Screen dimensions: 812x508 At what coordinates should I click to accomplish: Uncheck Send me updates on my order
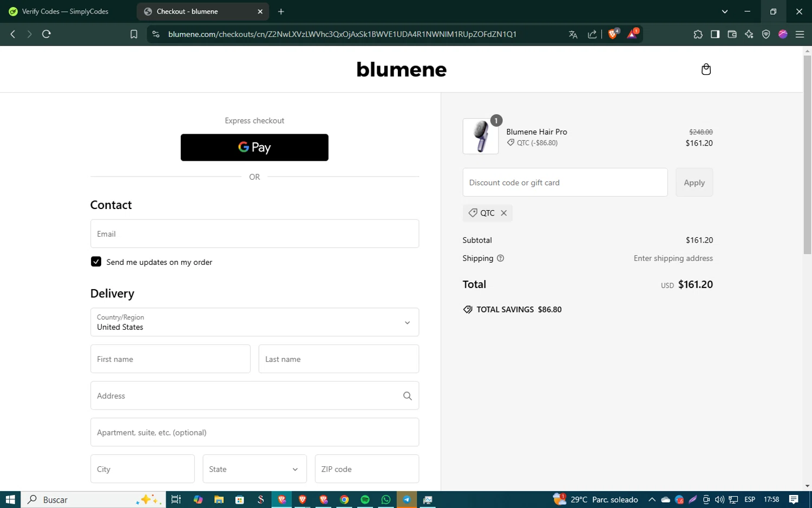pyautogui.click(x=96, y=262)
